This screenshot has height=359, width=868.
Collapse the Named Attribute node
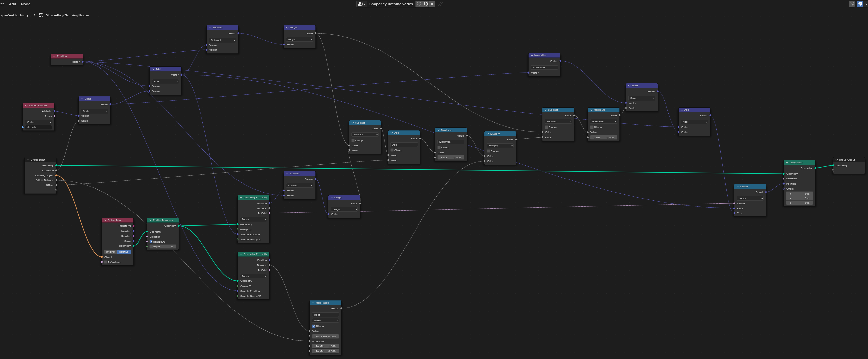tap(26, 106)
